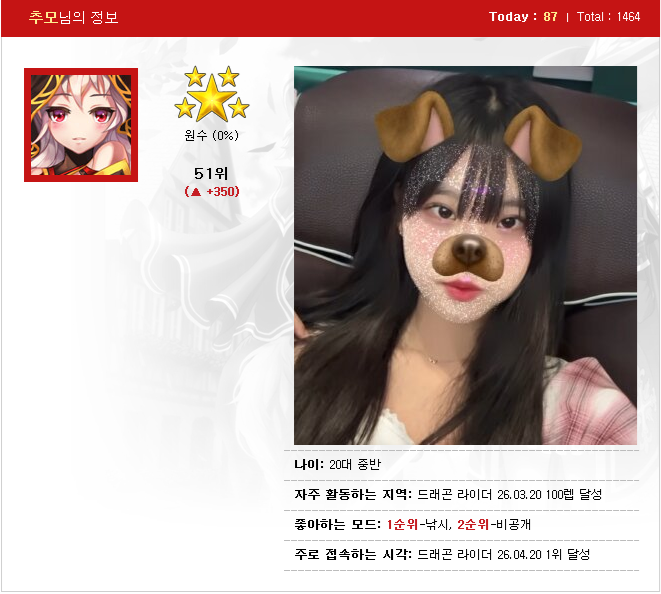Screen dimensions: 661x594
Task: Click the anime character avatar icon
Action: (80, 125)
